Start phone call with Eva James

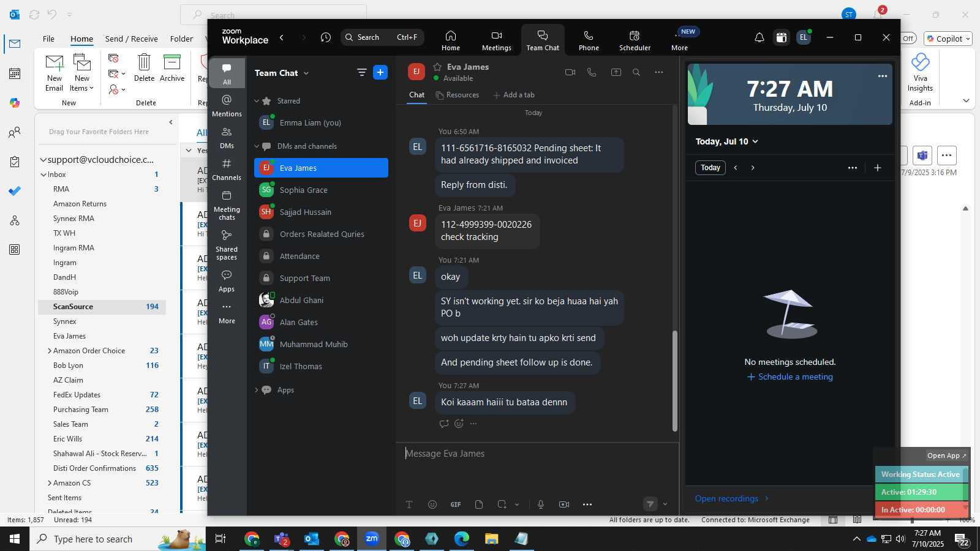[592, 72]
